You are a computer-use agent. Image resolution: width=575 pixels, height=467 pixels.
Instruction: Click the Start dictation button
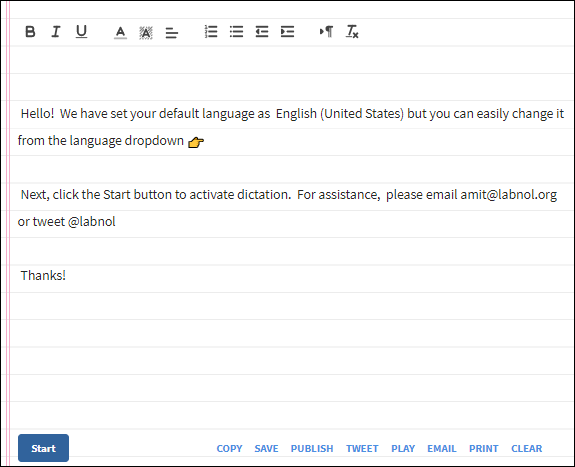coord(43,448)
